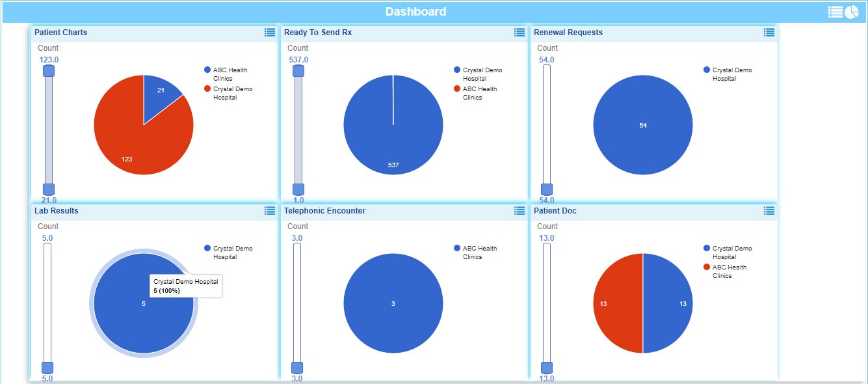Open list view for Ready To Send Rx
The width and height of the screenshot is (868, 384).
click(519, 33)
